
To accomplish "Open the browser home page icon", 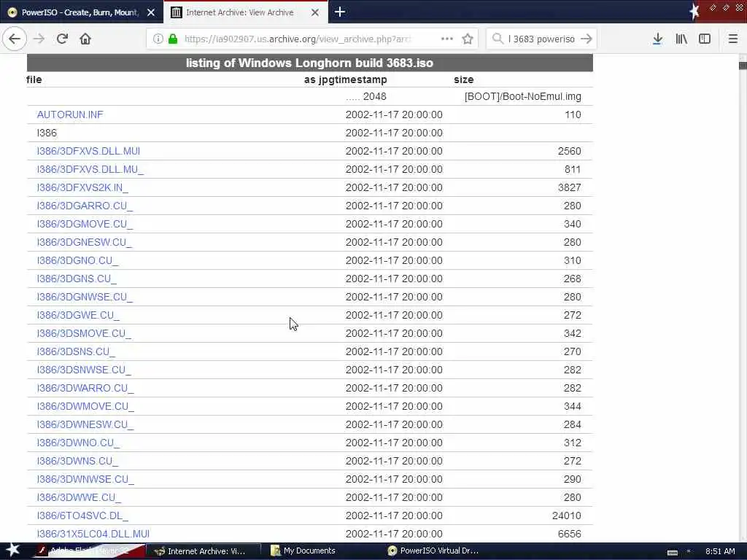I will 85,39.
